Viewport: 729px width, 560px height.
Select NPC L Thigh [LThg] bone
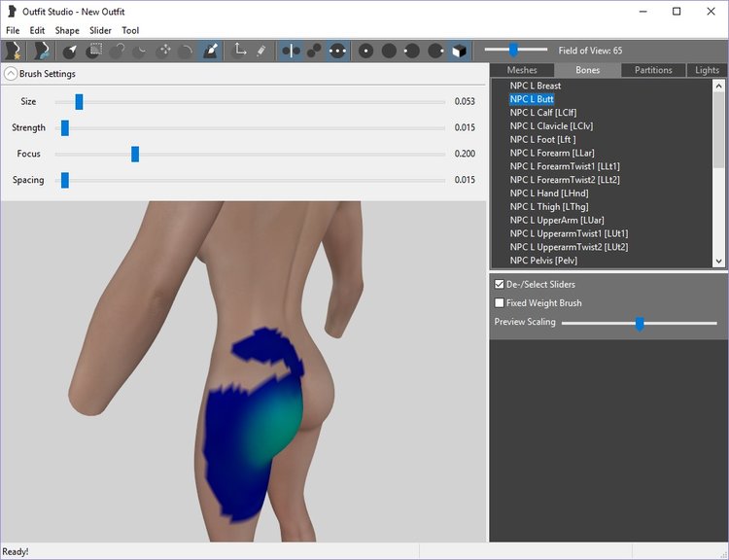click(548, 206)
